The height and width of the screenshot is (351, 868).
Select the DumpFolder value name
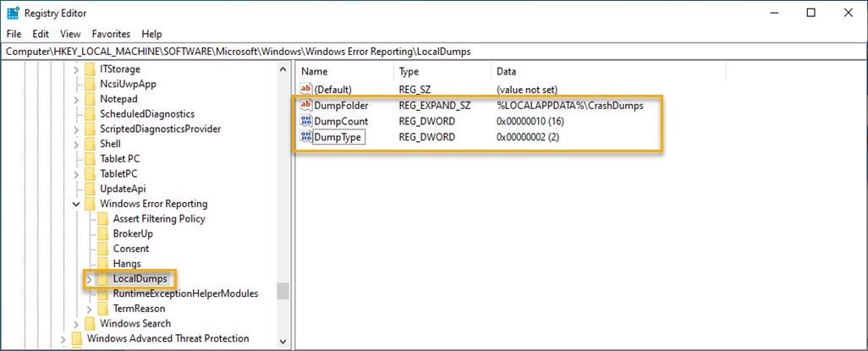(341, 106)
